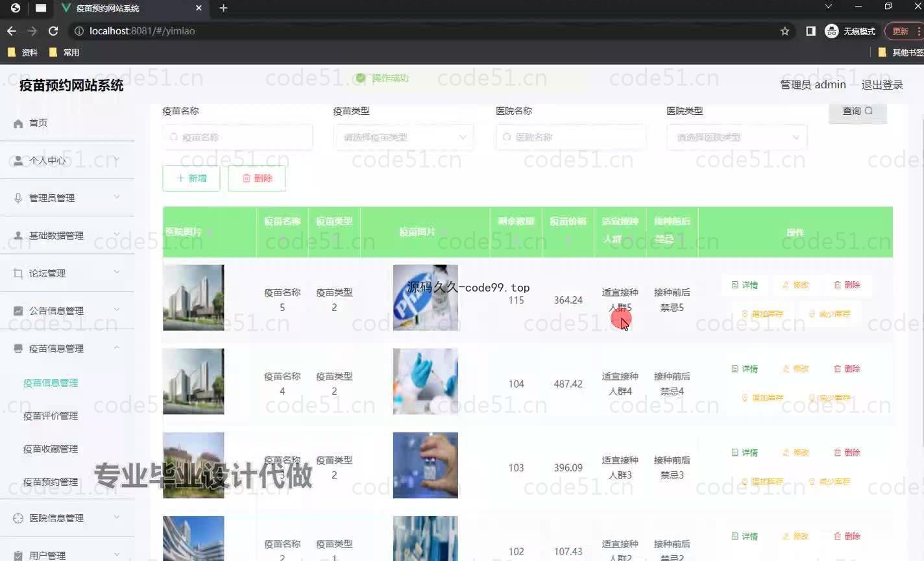924x561 pixels.
Task: Bookmark this page star icon
Action: [784, 31]
